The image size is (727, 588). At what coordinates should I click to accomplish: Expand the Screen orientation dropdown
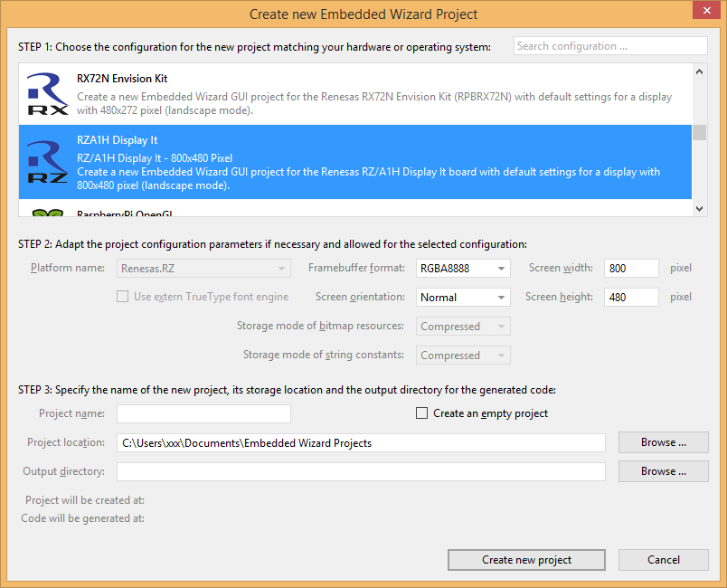463,298
